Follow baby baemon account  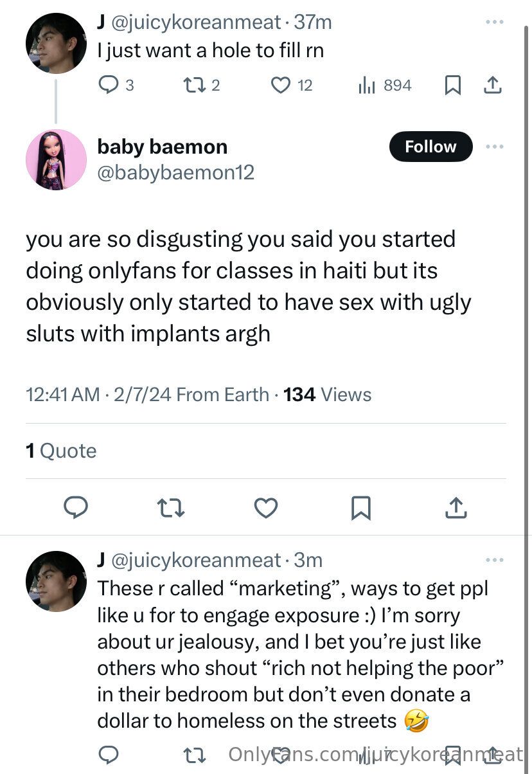430,147
